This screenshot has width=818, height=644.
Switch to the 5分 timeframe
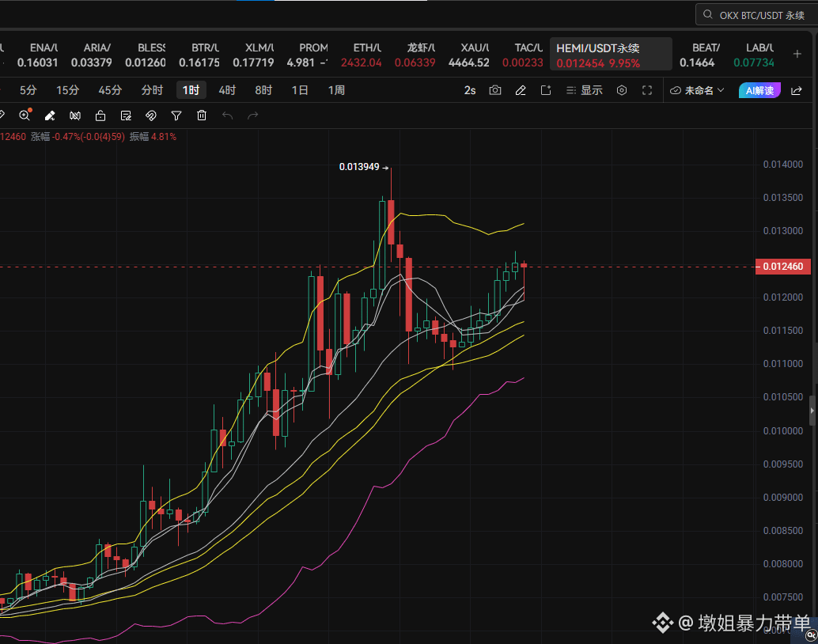(x=28, y=90)
